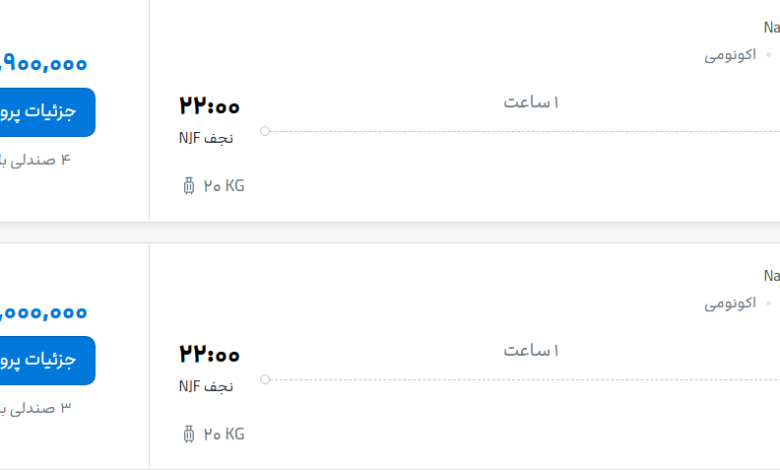Click the luggage icon in the top flight card

[x=189, y=186]
